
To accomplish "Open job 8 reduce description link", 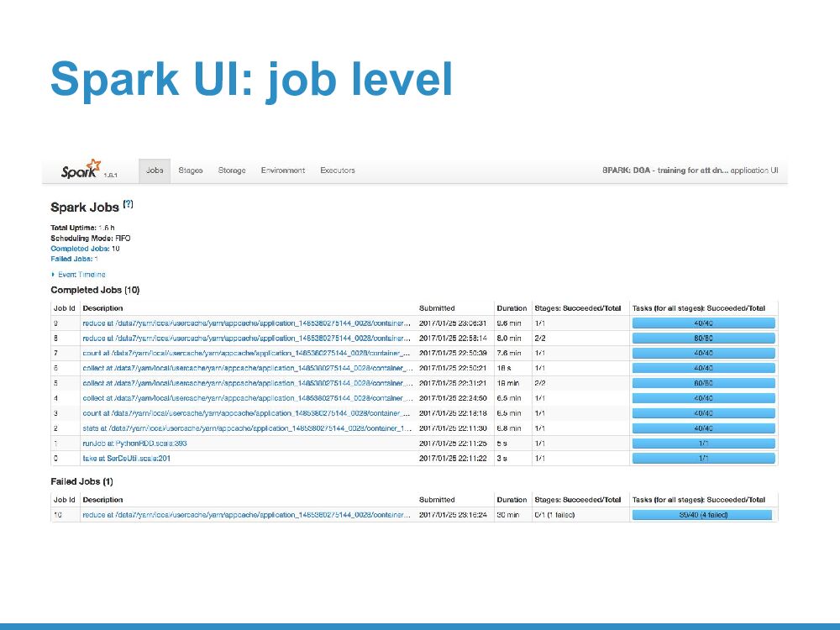I will [246, 338].
